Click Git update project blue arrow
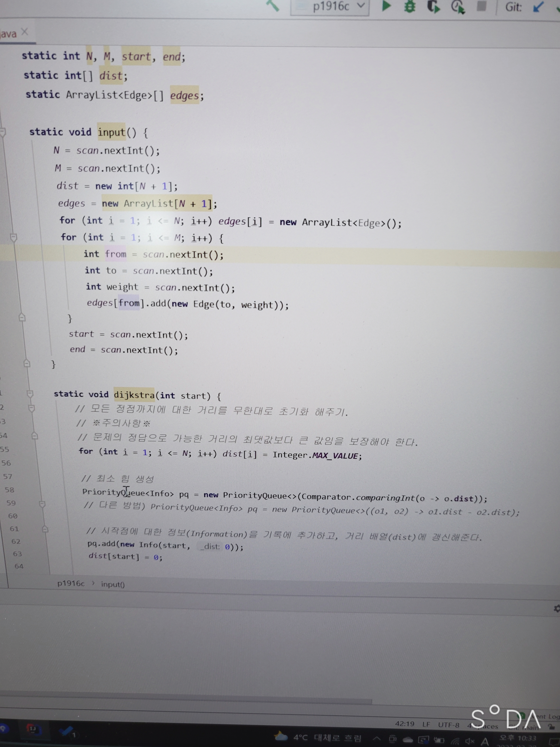Screen dimensions: 560x747 538,7
